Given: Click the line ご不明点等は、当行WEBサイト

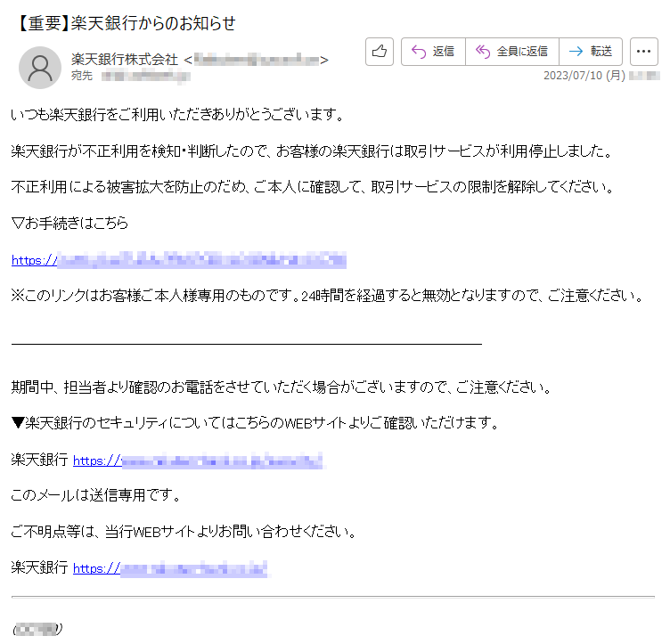Looking at the screenshot, I should tap(184, 532).
